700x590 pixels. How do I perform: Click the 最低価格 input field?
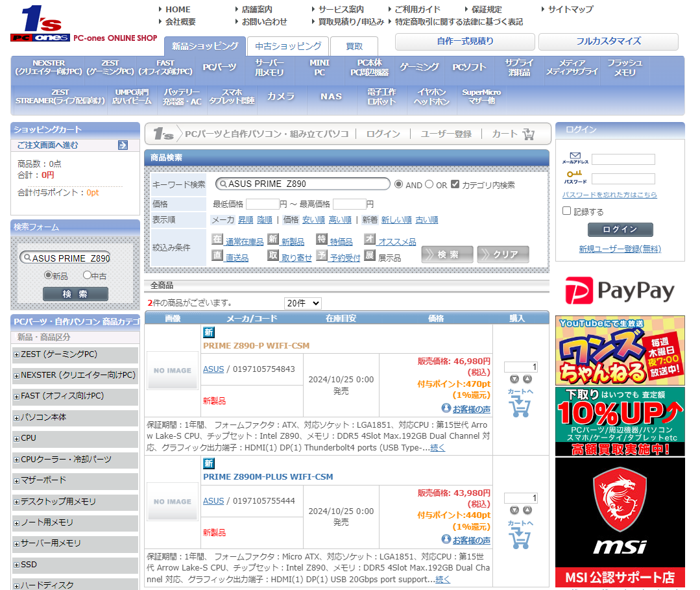(x=263, y=204)
